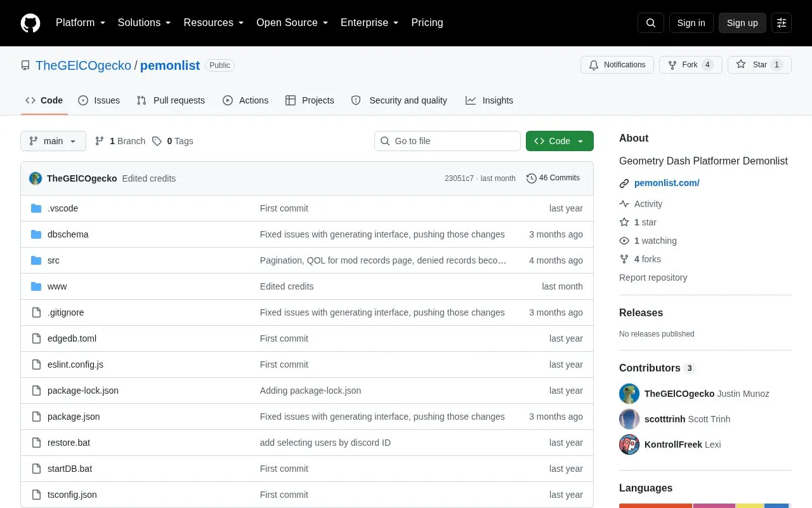Image resolution: width=812 pixels, height=508 pixels.
Task: Click the Sign in button
Action: pyautogui.click(x=691, y=23)
